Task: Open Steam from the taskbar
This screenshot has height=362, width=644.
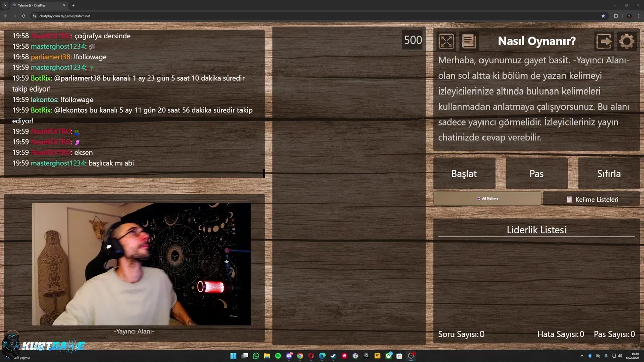Action: [333, 356]
